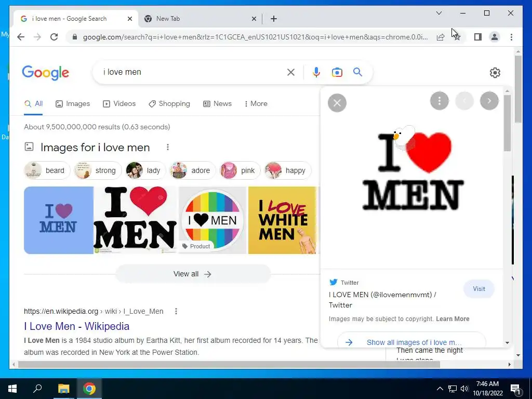Open the notification center icon
532x399 pixels.
[515, 389]
